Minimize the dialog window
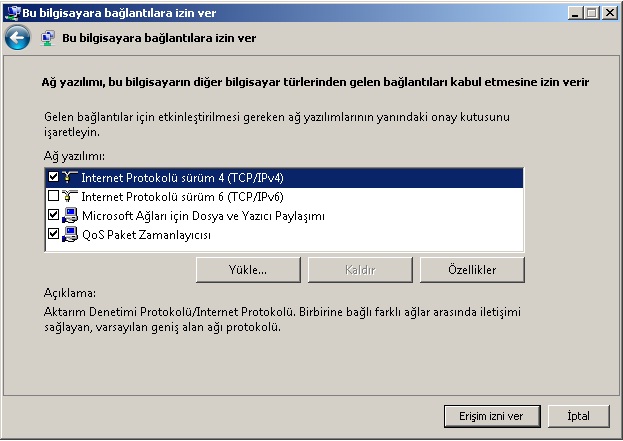The image size is (623, 441). tap(575, 13)
